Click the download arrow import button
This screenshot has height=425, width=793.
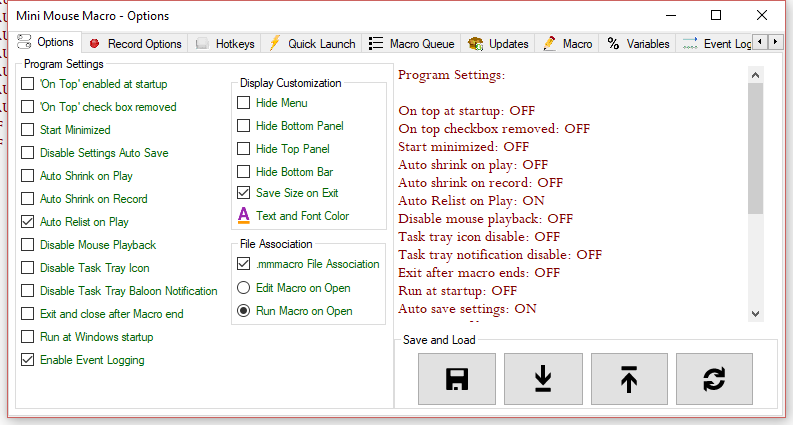click(543, 379)
